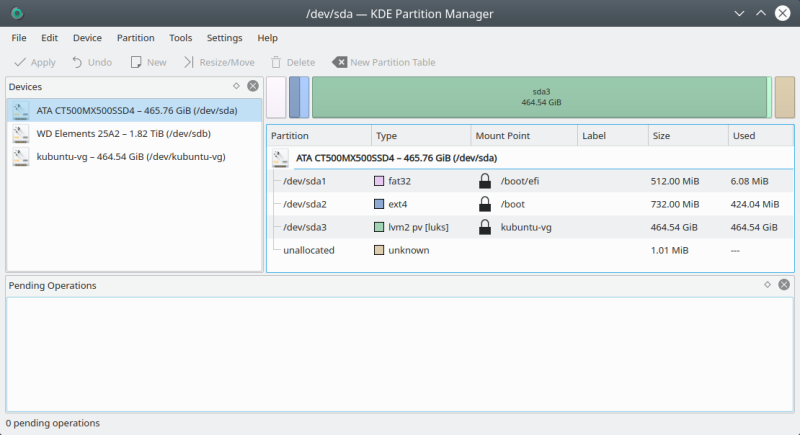Open the Settings menu

click(224, 38)
